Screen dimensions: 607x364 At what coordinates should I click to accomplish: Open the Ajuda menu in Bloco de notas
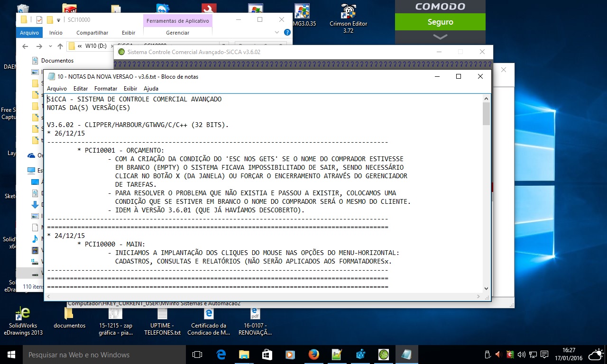point(151,89)
